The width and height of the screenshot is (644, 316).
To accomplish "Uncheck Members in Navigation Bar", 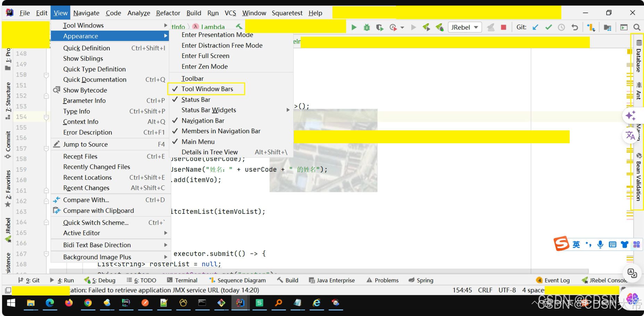I will coord(221,131).
